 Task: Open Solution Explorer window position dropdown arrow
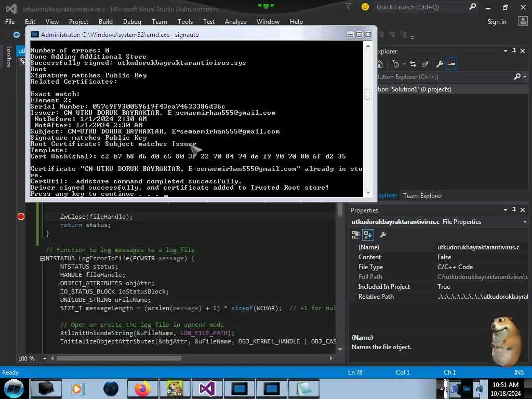(505, 51)
